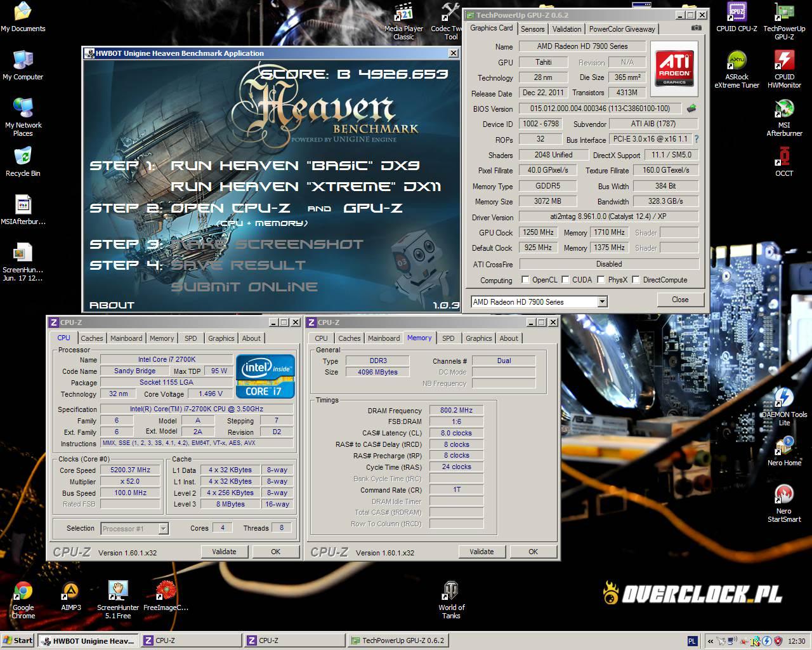
Task: Click Close button in GPU-Z
Action: (680, 300)
